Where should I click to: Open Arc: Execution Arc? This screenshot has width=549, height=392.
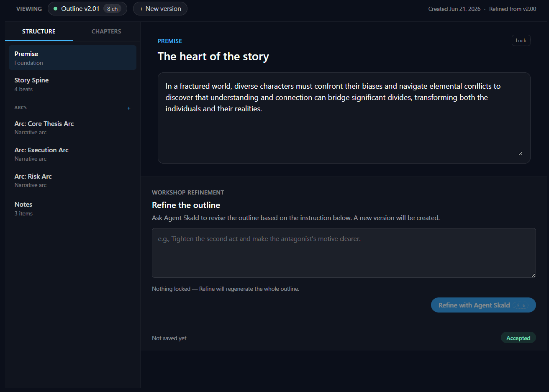pyautogui.click(x=72, y=154)
